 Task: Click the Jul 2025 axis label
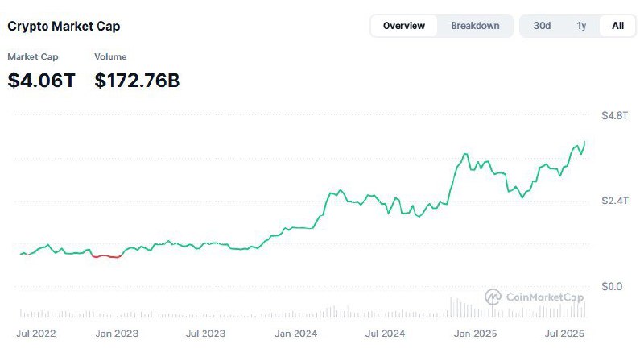pyautogui.click(x=565, y=333)
